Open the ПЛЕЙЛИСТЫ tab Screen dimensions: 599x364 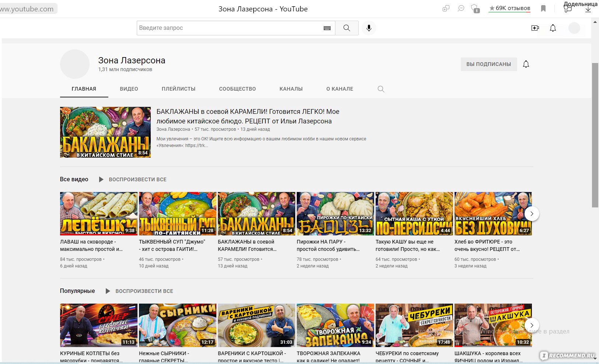point(178,89)
